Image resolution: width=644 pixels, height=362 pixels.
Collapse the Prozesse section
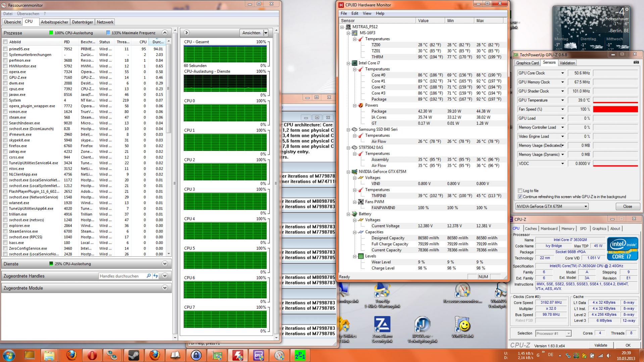point(165,33)
